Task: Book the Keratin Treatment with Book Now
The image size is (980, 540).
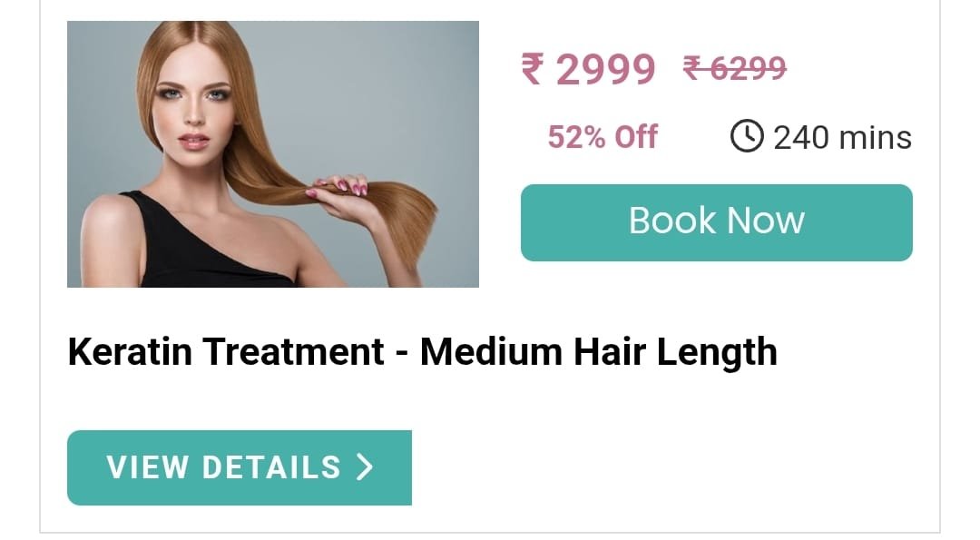Action: (716, 222)
